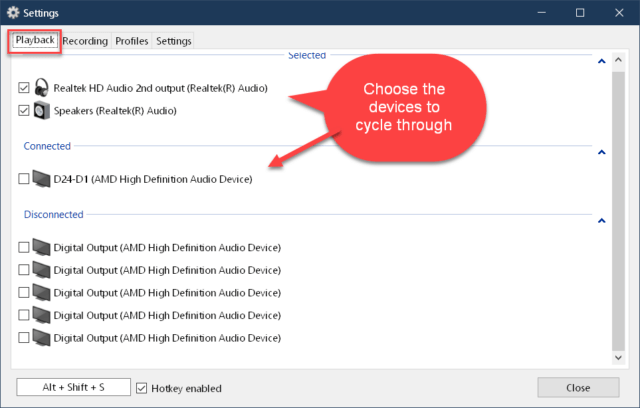Check the second Digital Output checkbox
640x408 pixels.
pyautogui.click(x=25, y=270)
